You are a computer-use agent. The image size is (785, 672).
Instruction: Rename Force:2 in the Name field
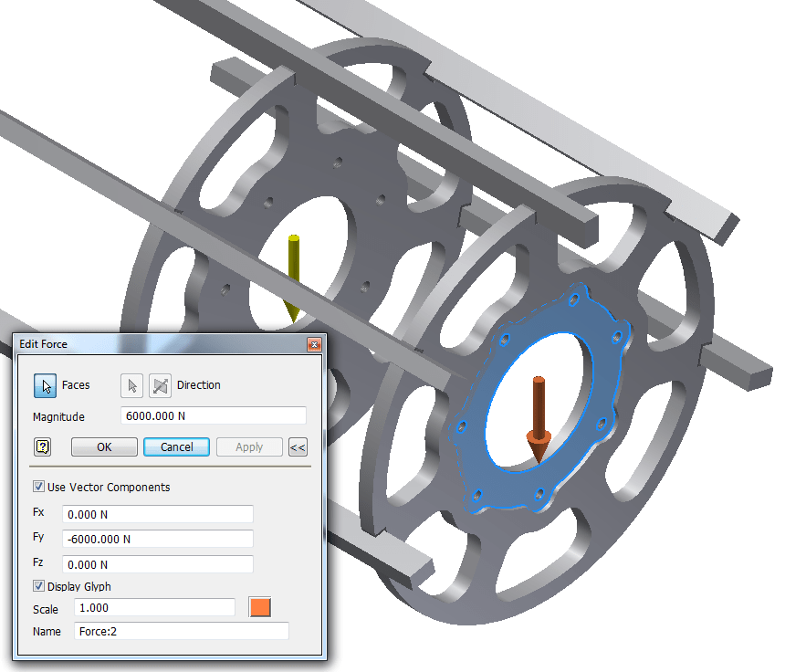(x=181, y=631)
